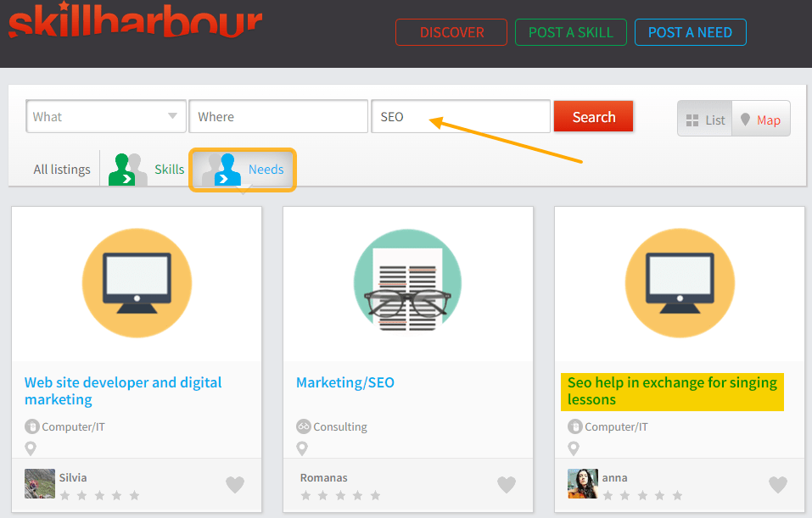Favorite anna's Seo help listing
Image resolution: width=812 pixels, height=518 pixels.
tap(778, 484)
